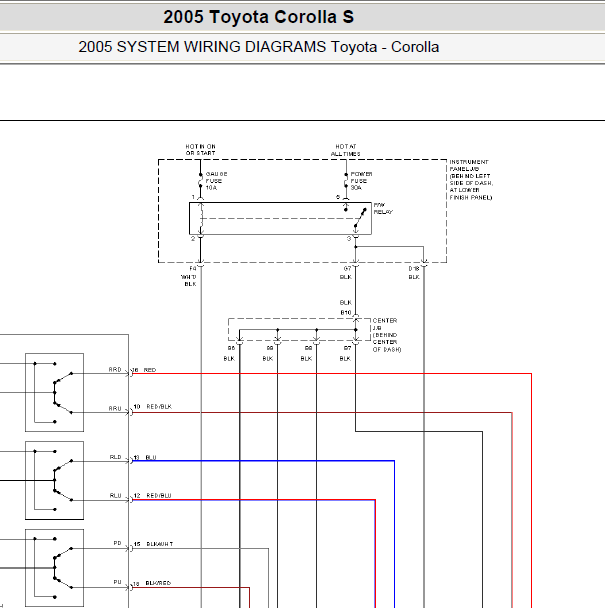Click the "P/W RELAY" label
605x608 pixels.
383,209
